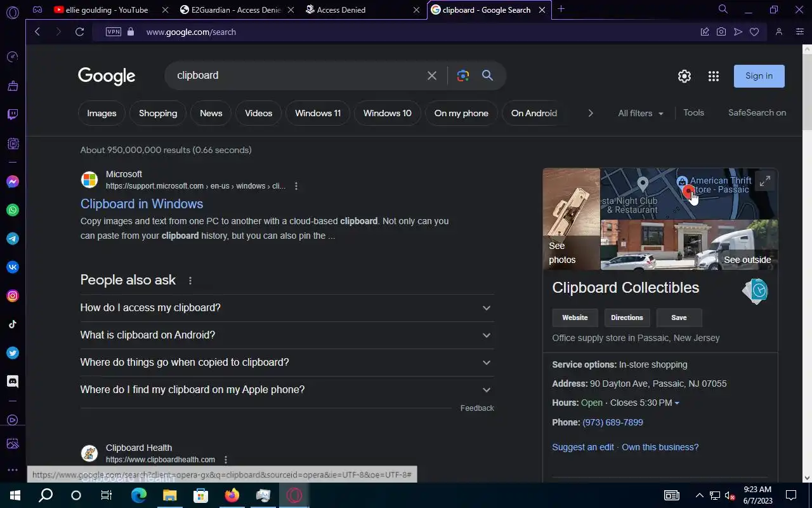This screenshot has height=508, width=812.
Task: Toggle the VPN badge in address bar
Action: click(114, 32)
